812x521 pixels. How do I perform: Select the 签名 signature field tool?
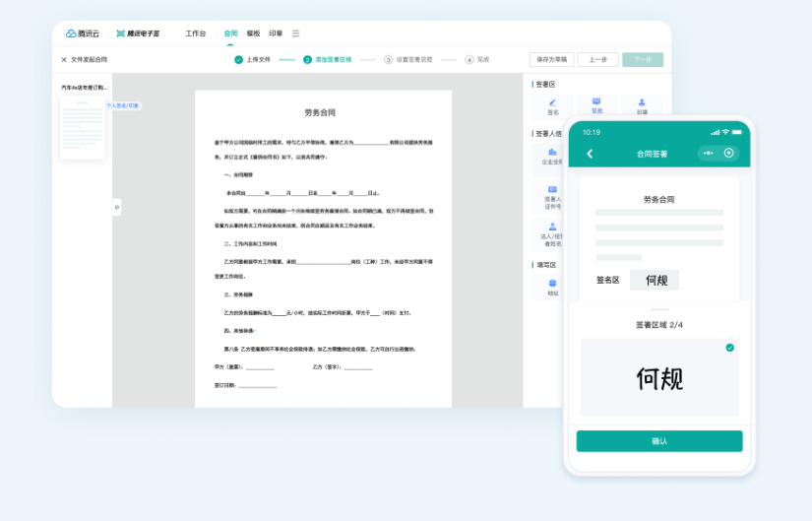click(x=552, y=105)
